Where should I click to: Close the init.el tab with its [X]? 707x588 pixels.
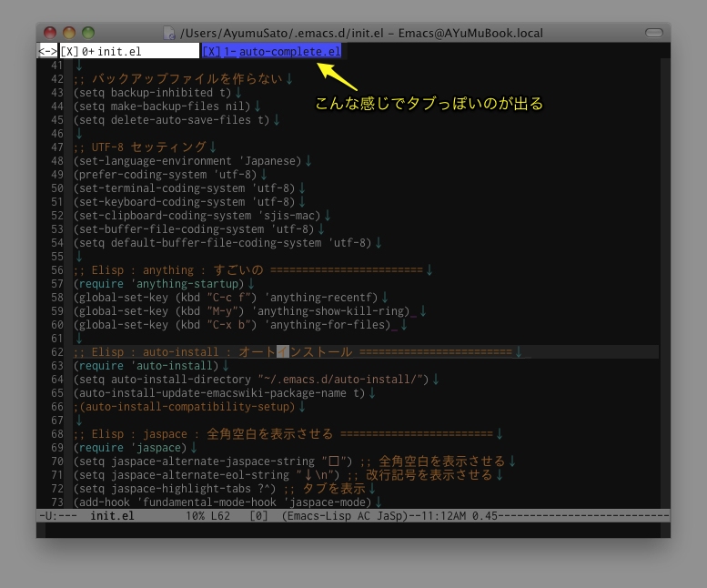coord(69,52)
